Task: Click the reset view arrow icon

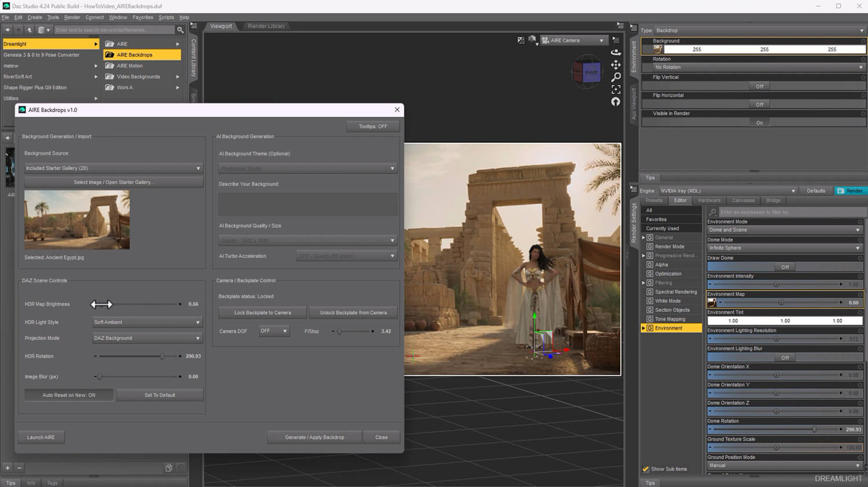Action: [x=616, y=102]
